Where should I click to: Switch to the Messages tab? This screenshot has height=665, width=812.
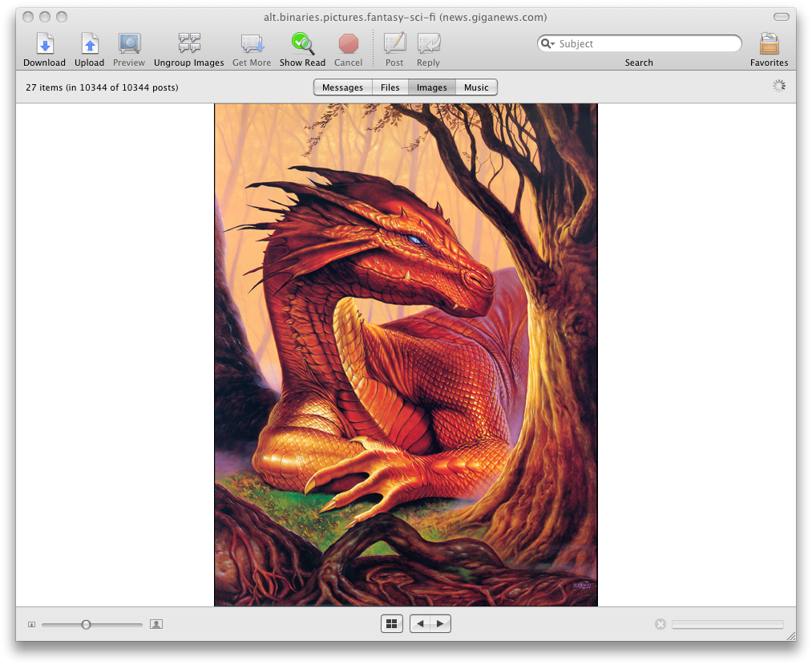coord(343,87)
